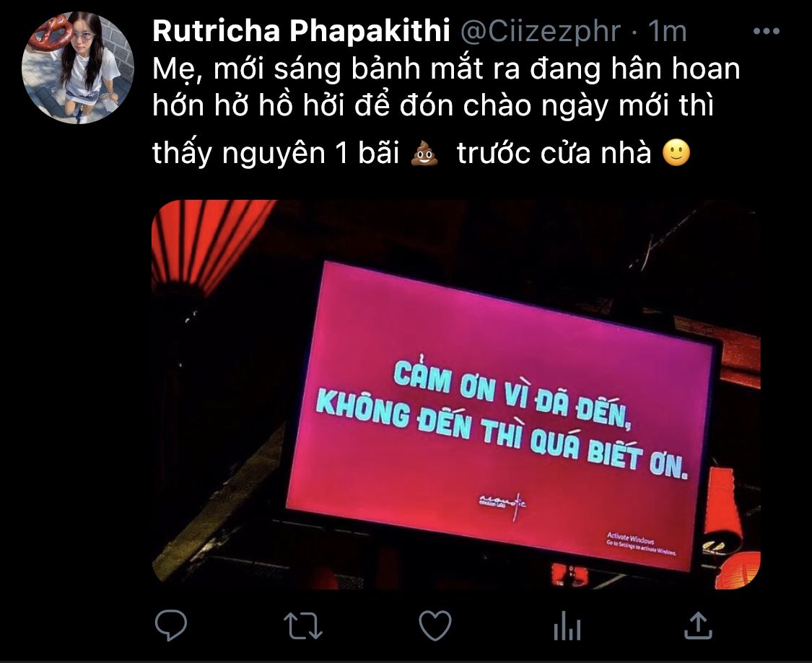Open the share upload arrow icon
This screenshot has height=663, width=812.
699,625
